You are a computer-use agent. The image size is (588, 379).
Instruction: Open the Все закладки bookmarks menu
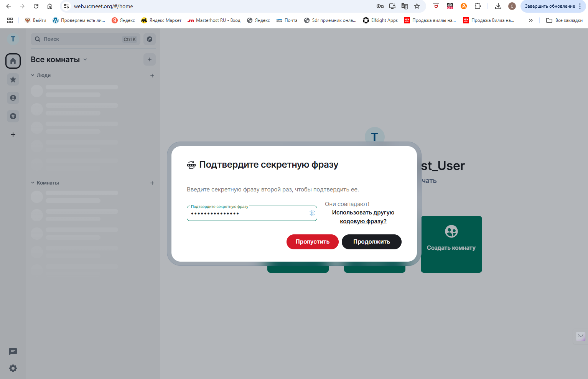coord(564,20)
